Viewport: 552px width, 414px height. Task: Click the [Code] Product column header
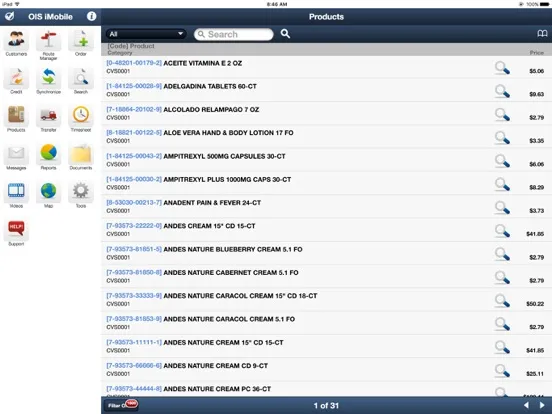tap(131, 46)
